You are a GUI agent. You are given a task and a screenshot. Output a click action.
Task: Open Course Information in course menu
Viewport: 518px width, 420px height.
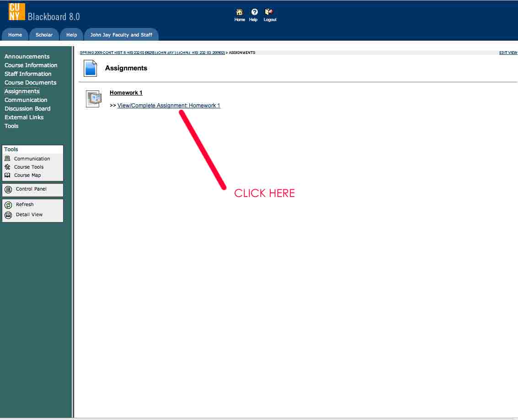[31, 65]
